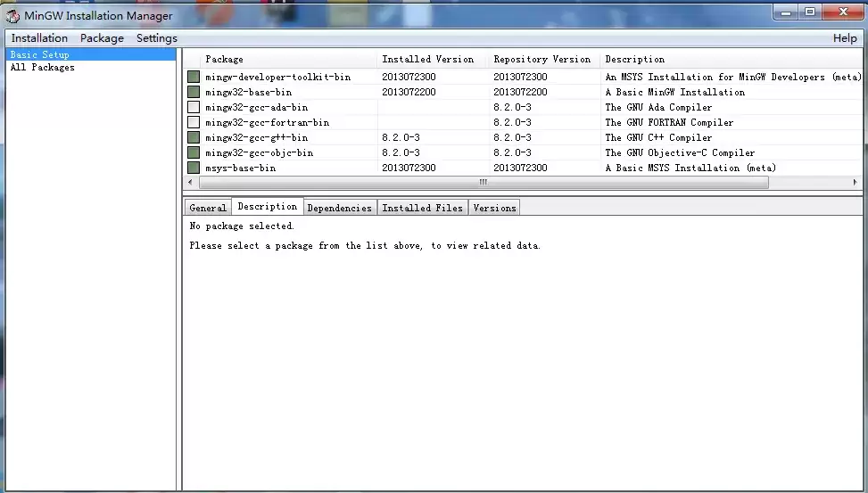The width and height of the screenshot is (868, 493).
Task: Click the MinGW application icon in title bar
Action: pos(12,16)
